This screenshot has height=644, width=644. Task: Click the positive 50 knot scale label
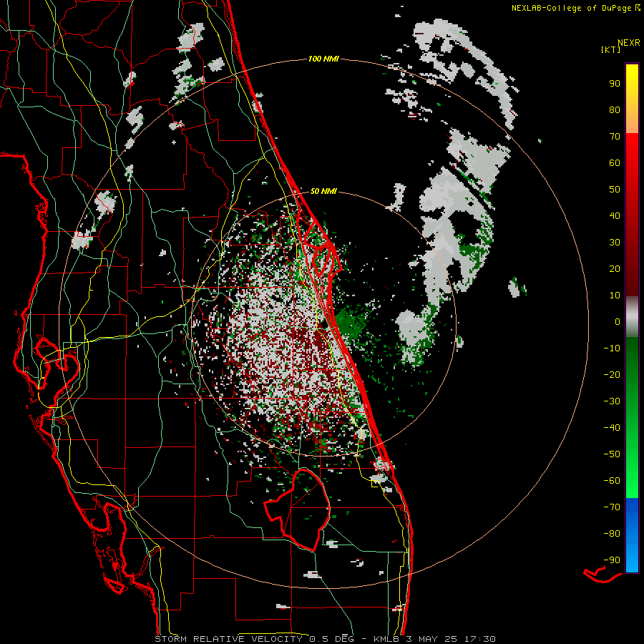click(x=615, y=190)
